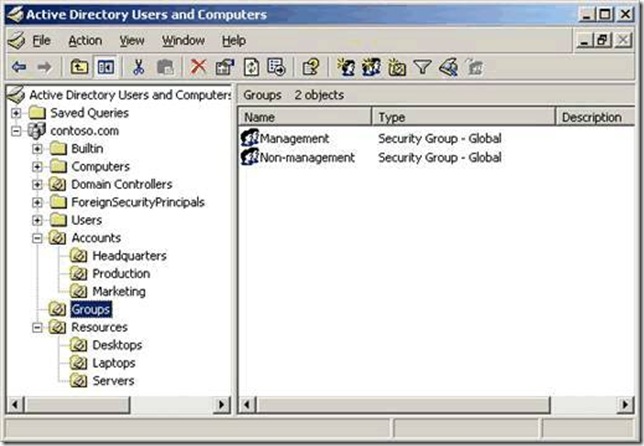This screenshot has height=446, width=644.
Task: Click the Add to group toolbar icon
Action: (x=474, y=67)
